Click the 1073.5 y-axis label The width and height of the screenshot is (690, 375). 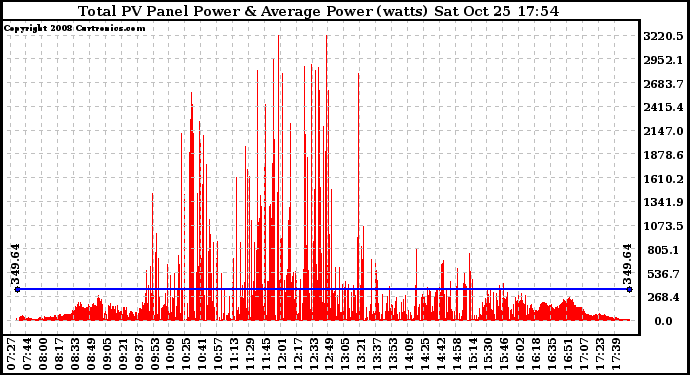click(663, 226)
